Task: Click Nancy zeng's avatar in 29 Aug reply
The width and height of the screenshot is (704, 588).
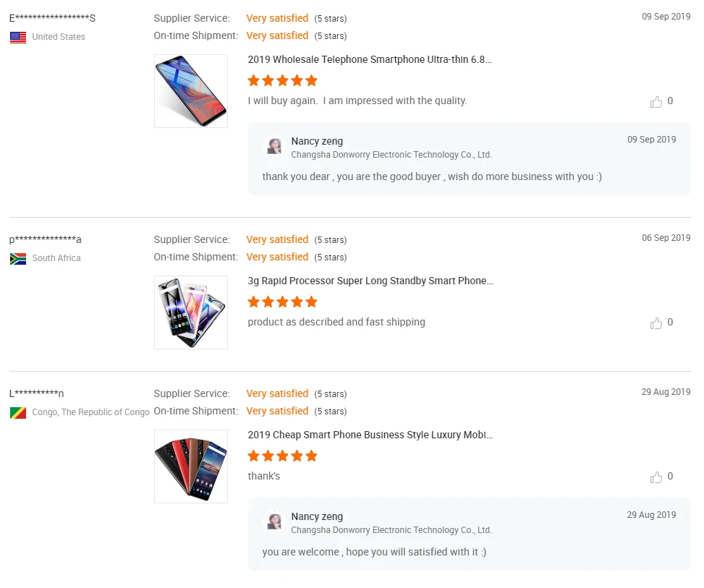Action: [274, 522]
